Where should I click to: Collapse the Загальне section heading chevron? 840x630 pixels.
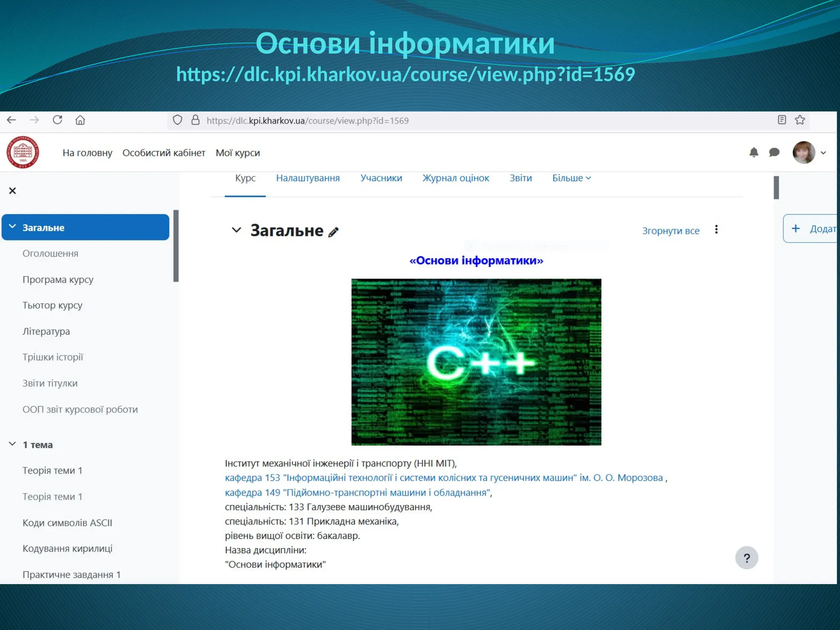(236, 230)
